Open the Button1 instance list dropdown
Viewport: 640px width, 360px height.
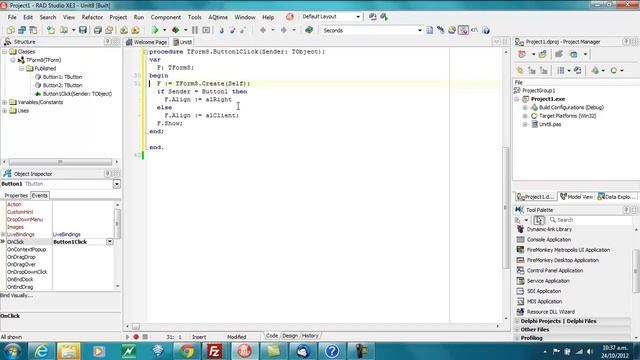(117, 184)
